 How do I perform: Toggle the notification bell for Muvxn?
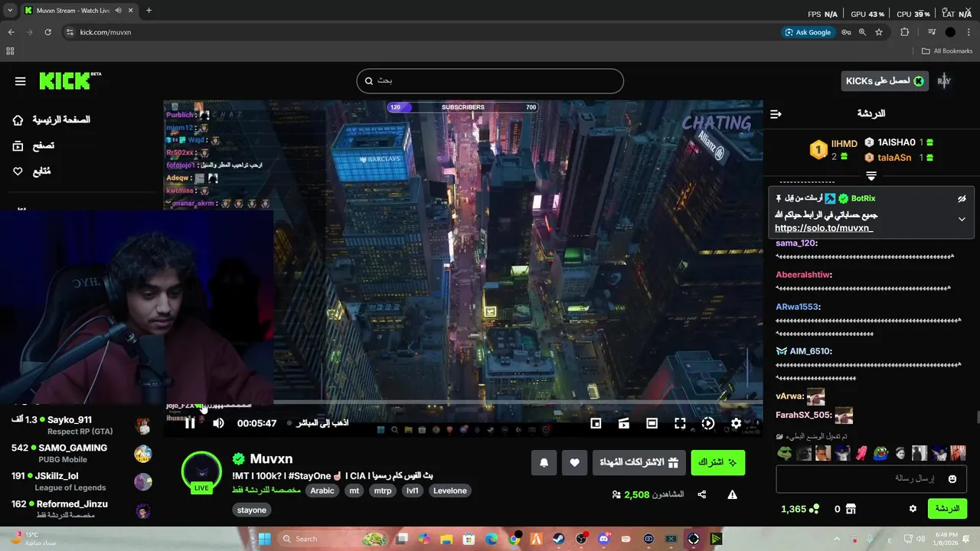(544, 462)
